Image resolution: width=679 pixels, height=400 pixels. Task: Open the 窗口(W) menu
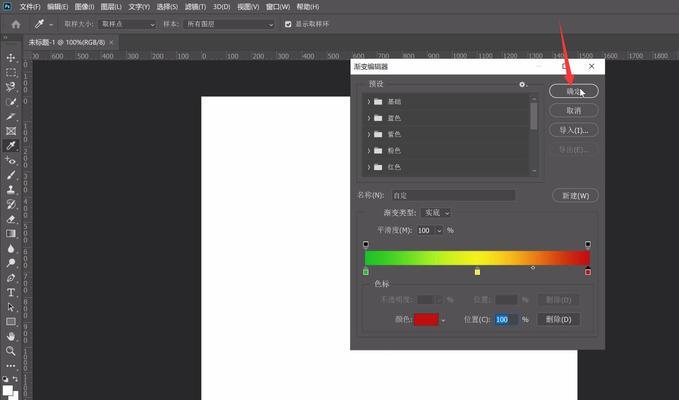click(278, 7)
